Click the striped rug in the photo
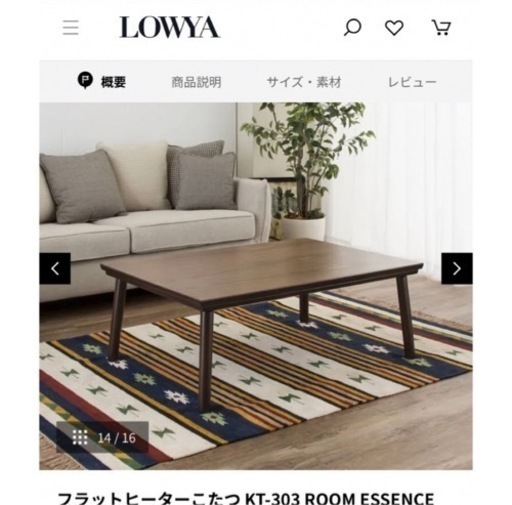512x505 pixels. tap(256, 377)
